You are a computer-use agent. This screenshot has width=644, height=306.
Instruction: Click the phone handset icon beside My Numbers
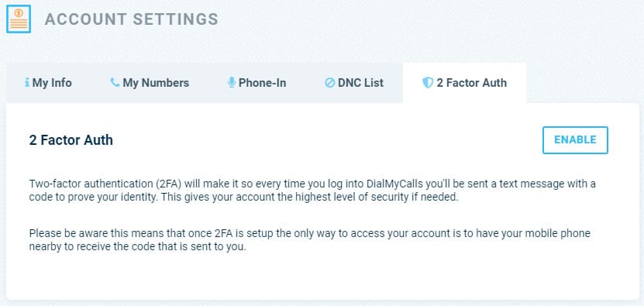[x=115, y=83]
